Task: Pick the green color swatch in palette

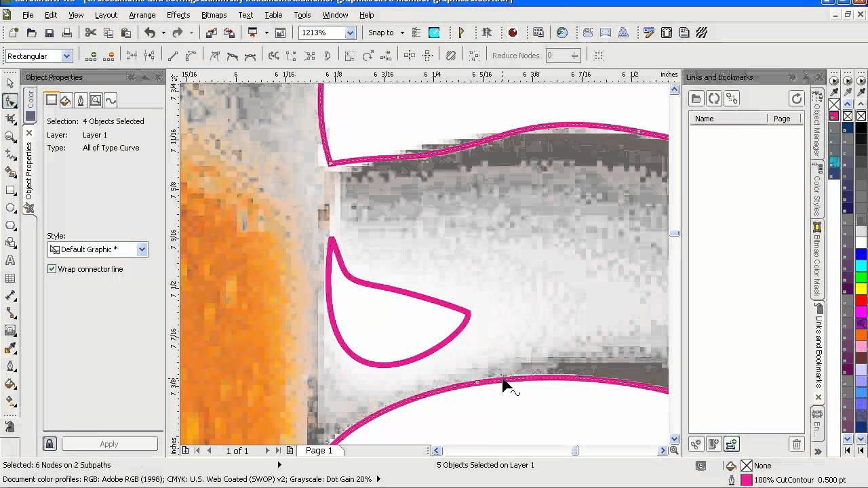Action: [x=861, y=277]
